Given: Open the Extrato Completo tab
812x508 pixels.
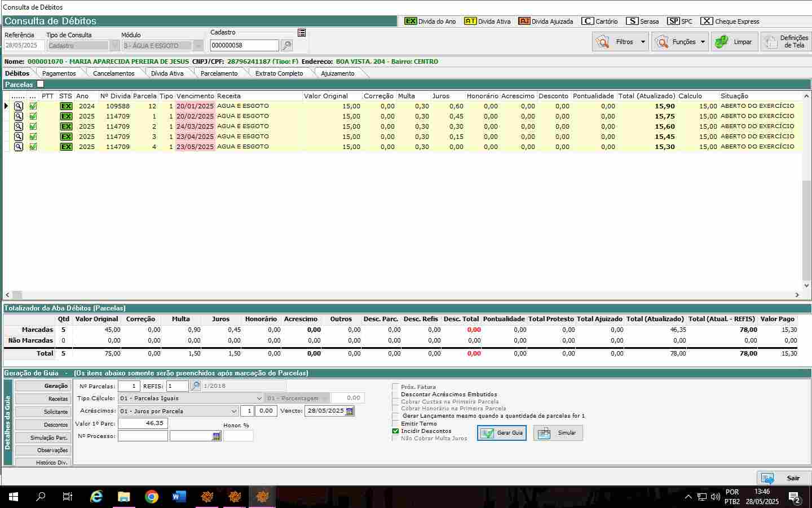Looking at the screenshot, I should pos(279,73).
